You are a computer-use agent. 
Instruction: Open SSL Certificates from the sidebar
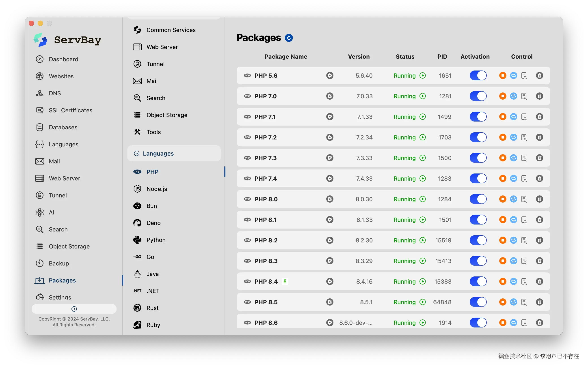tap(70, 110)
